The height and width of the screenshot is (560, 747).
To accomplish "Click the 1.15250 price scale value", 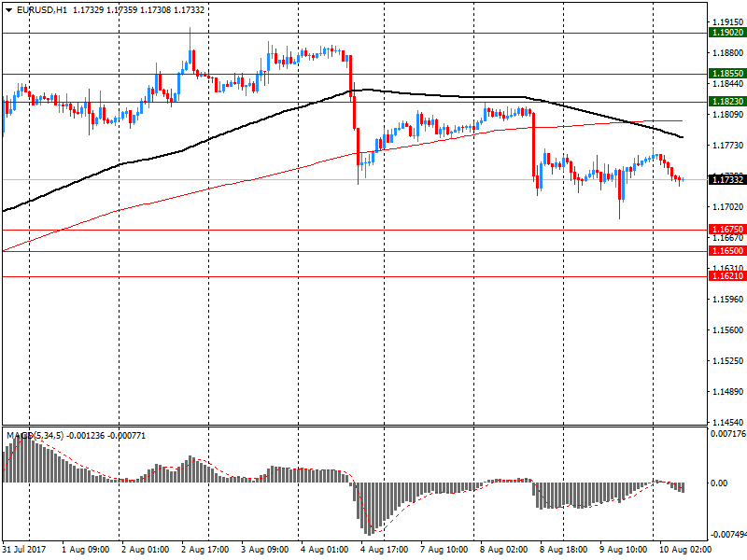I will [x=728, y=361].
